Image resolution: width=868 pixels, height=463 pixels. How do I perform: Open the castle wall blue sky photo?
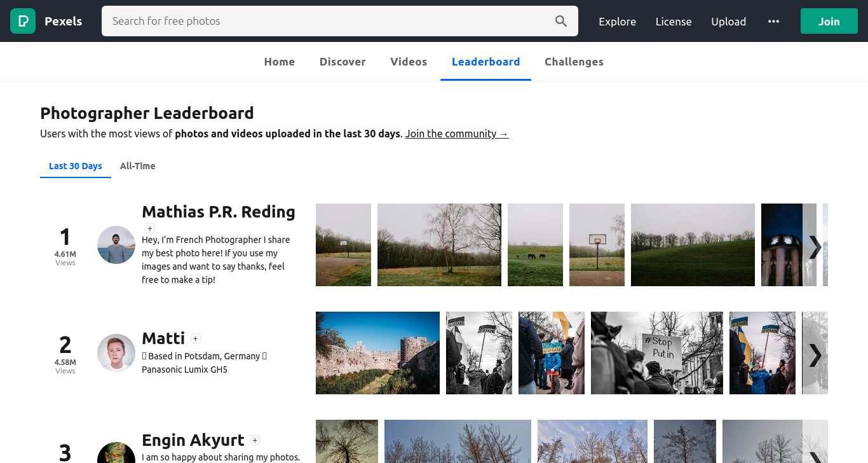(x=377, y=353)
